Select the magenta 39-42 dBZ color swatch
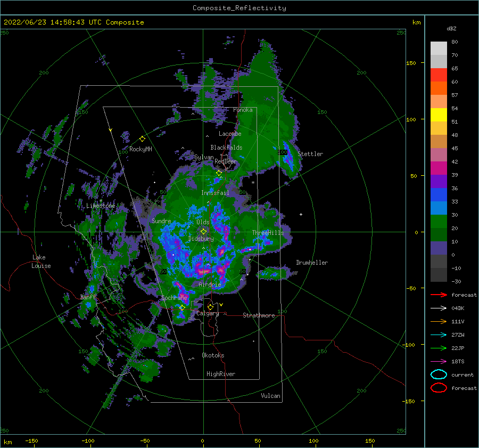The height and width of the screenshot is (448, 479). pyautogui.click(x=439, y=168)
